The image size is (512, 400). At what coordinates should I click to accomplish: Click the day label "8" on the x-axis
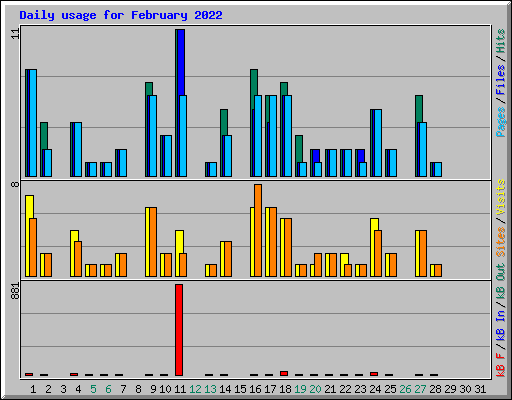tap(138, 389)
